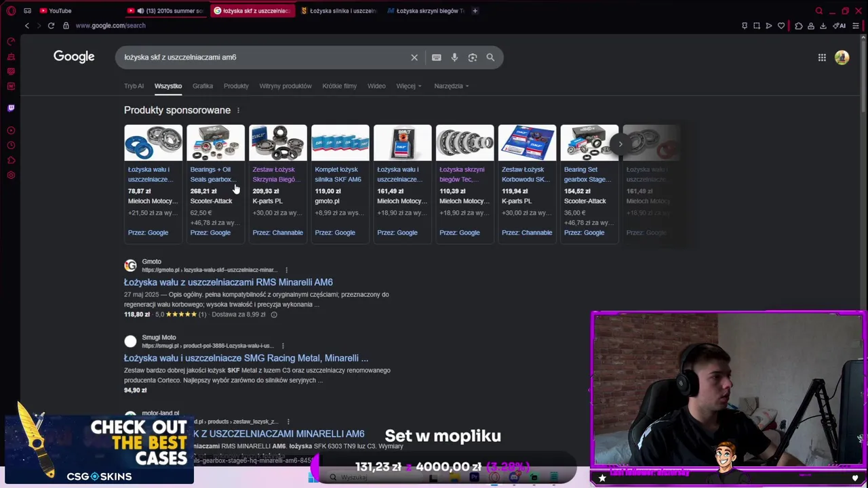Start voice search with microphone
This screenshot has width=868, height=488.
click(x=454, y=58)
